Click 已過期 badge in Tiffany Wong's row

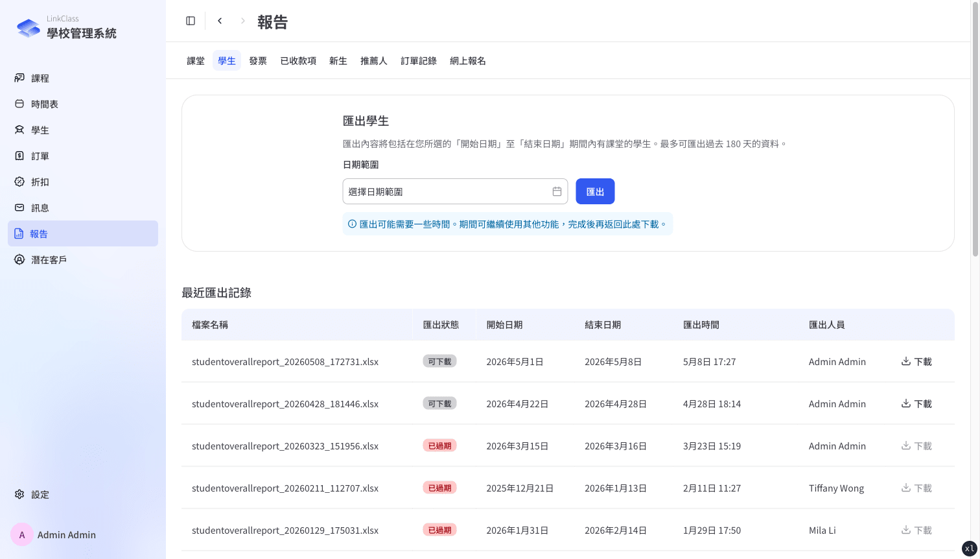(x=439, y=488)
